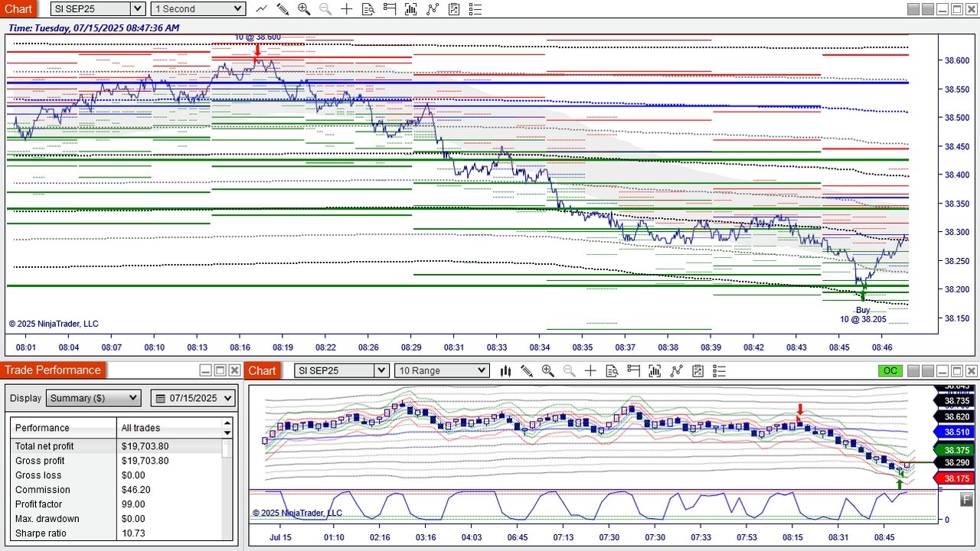The image size is (980, 551).
Task: Open candlestick bar style on 10 Range chart
Action: [x=505, y=370]
